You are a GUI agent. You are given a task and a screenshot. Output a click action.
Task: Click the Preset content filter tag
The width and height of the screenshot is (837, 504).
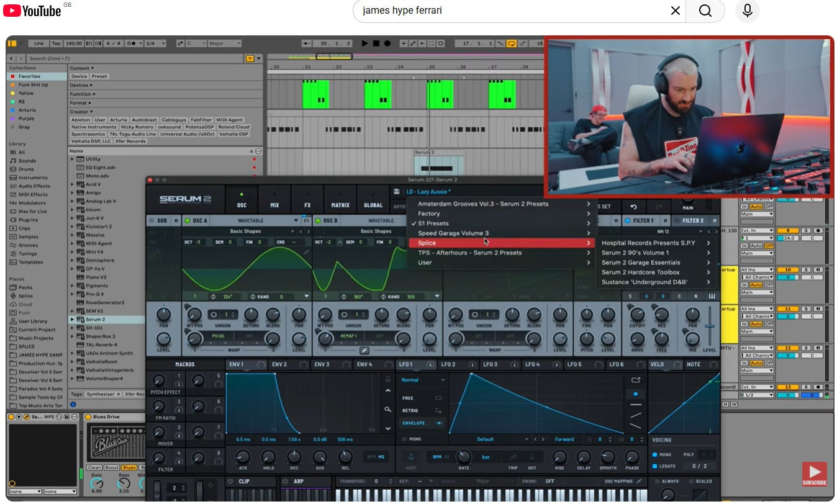[x=99, y=76]
